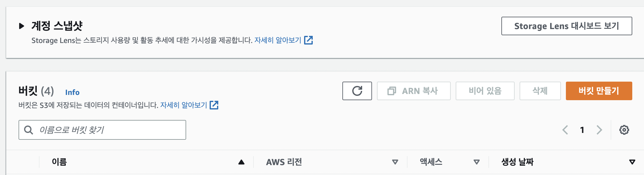Open the Info link next to 버킷
644x175 pixels.
tap(72, 92)
